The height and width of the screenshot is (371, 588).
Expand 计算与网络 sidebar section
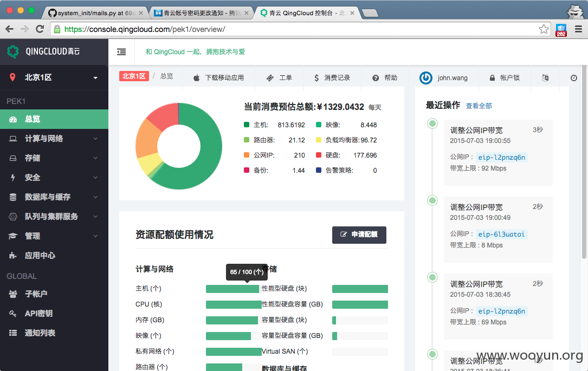point(54,139)
